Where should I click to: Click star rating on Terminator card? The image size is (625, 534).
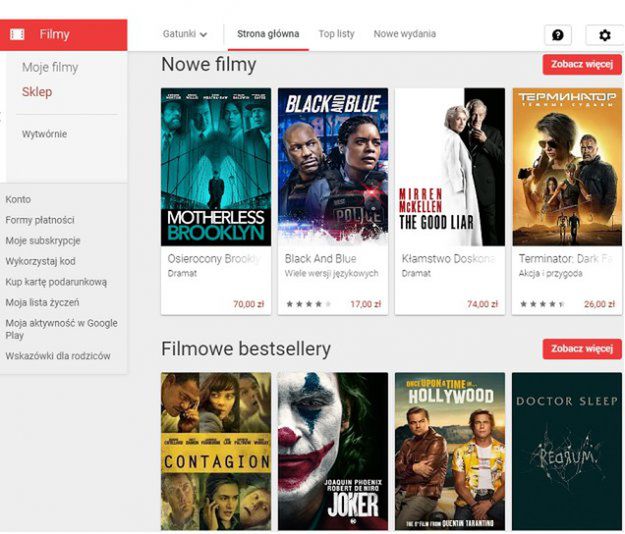[542, 304]
